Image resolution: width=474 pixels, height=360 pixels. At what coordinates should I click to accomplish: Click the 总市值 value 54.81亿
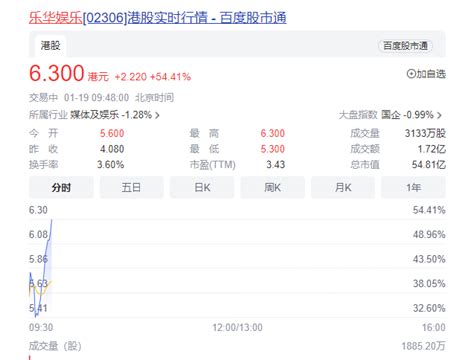click(x=429, y=164)
